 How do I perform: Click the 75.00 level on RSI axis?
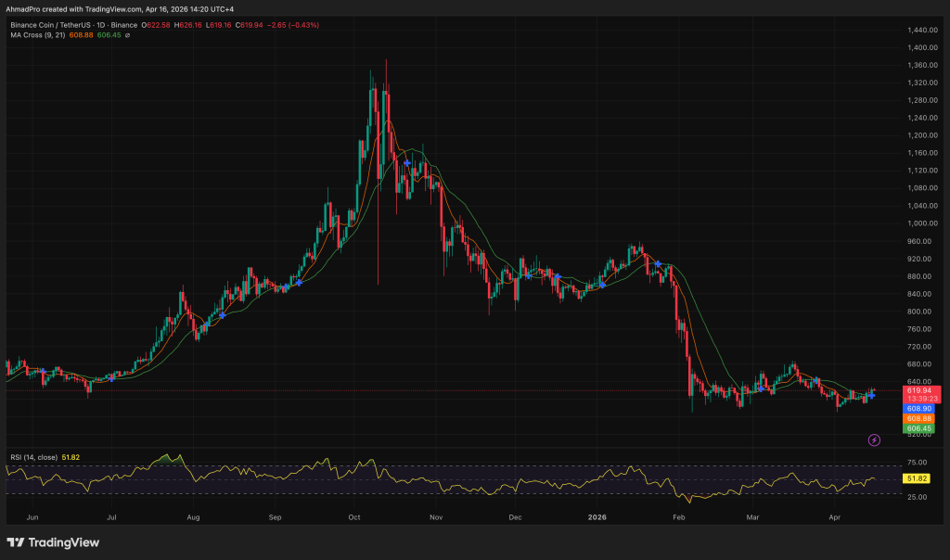918,462
